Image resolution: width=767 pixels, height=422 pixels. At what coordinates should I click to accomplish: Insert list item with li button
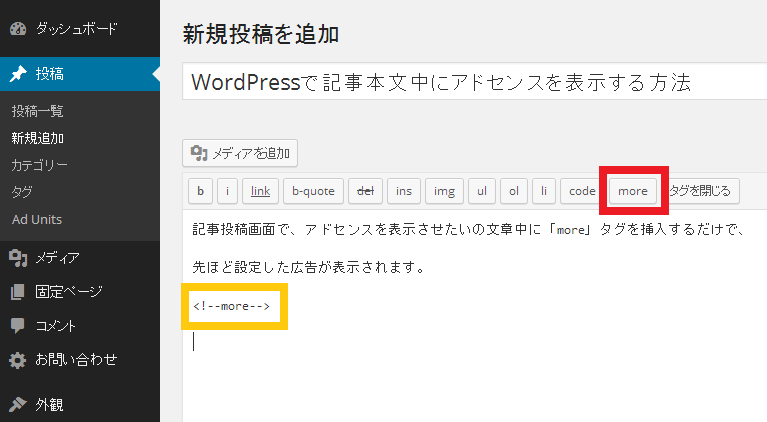click(x=543, y=191)
